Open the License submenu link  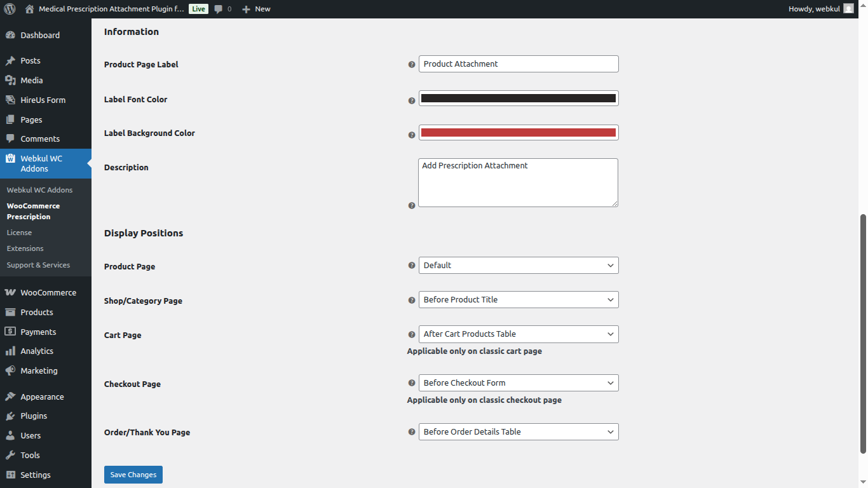[x=19, y=233]
